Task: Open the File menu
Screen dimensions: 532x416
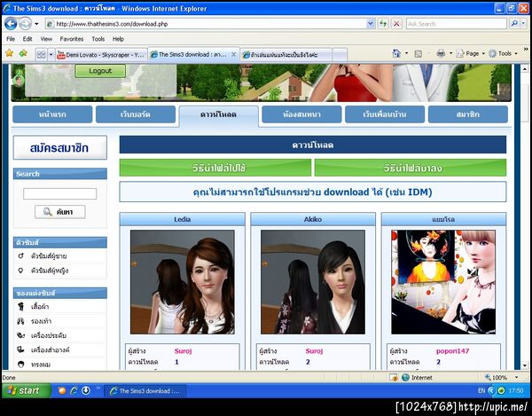Action: point(11,39)
